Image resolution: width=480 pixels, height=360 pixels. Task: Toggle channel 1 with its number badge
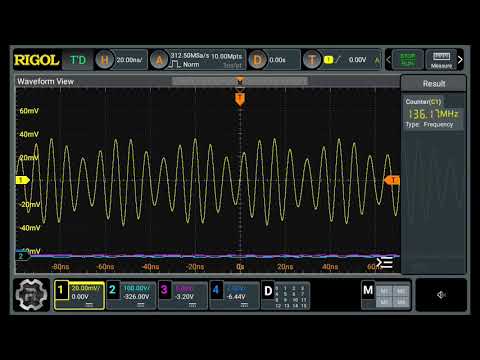(x=61, y=290)
